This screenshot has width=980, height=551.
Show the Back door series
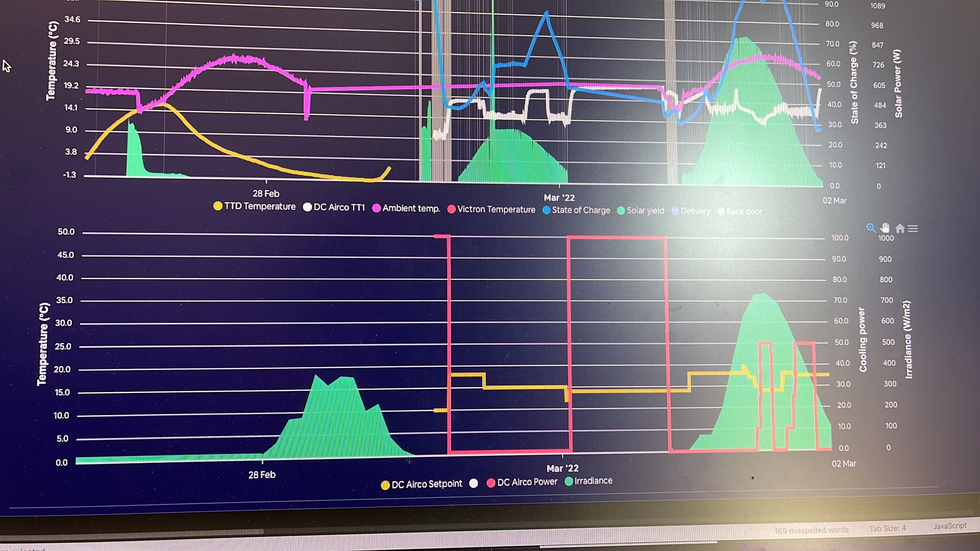[740, 211]
